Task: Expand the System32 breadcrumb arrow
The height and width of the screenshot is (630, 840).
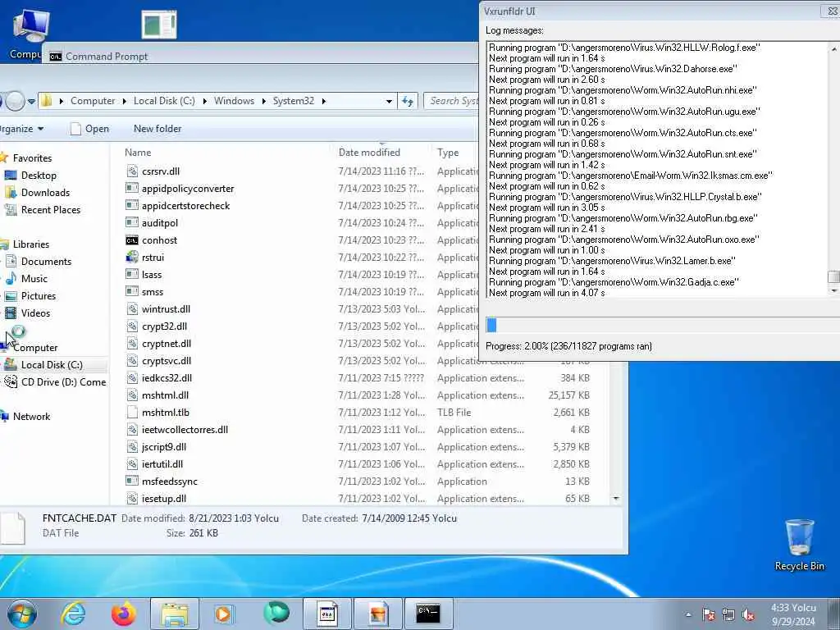Action: point(323,101)
